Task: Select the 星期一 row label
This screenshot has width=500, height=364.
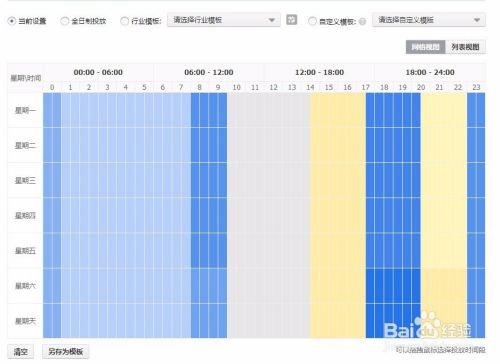Action: click(25, 110)
